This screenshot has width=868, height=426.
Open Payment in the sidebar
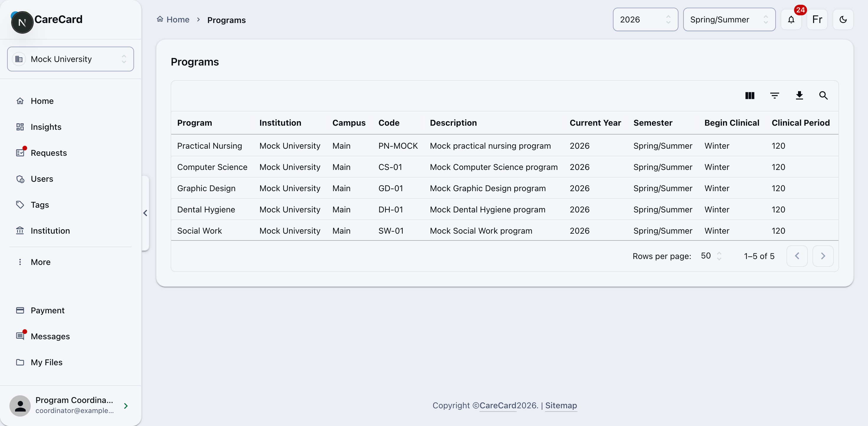71,310
